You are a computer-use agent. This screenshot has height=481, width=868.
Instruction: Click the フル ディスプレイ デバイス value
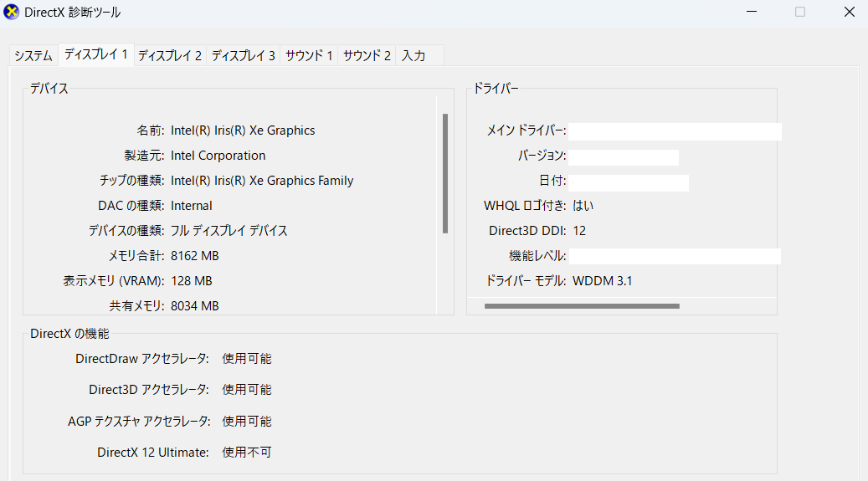229,231
